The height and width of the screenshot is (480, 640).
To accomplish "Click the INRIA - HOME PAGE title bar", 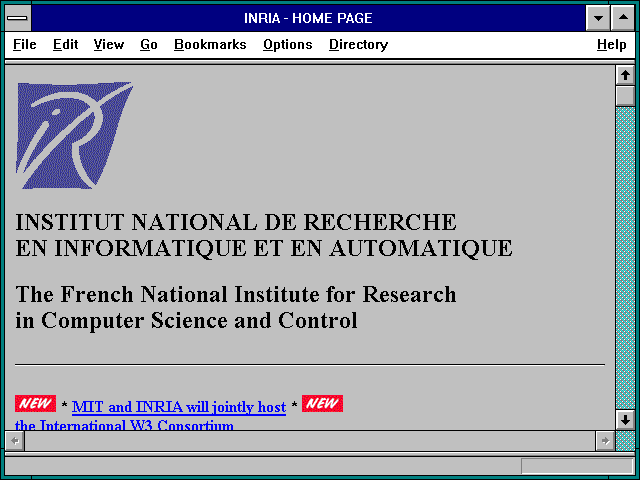I will (308, 18).
